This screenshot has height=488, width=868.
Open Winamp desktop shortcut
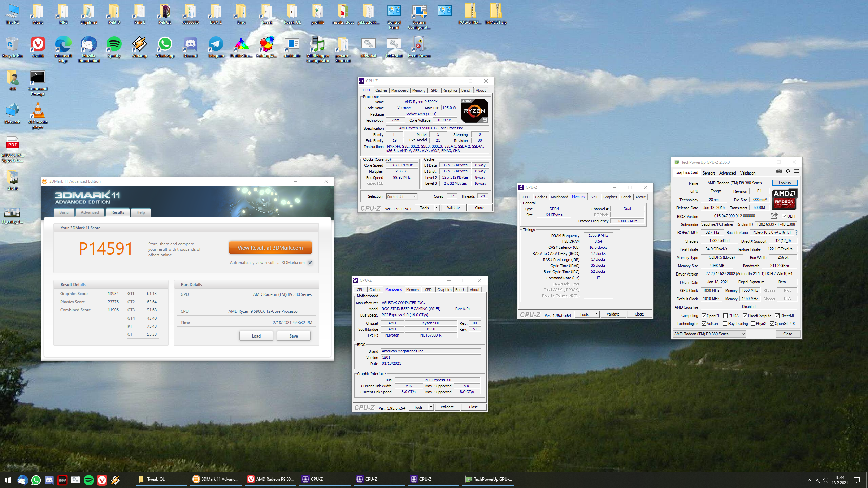[139, 47]
